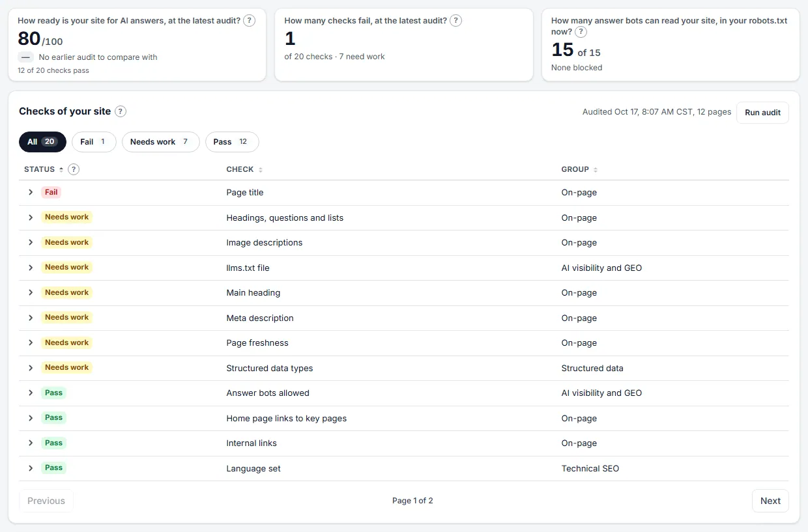Sort table by STATUS column arrow
808x532 pixels.
pyautogui.click(x=61, y=169)
